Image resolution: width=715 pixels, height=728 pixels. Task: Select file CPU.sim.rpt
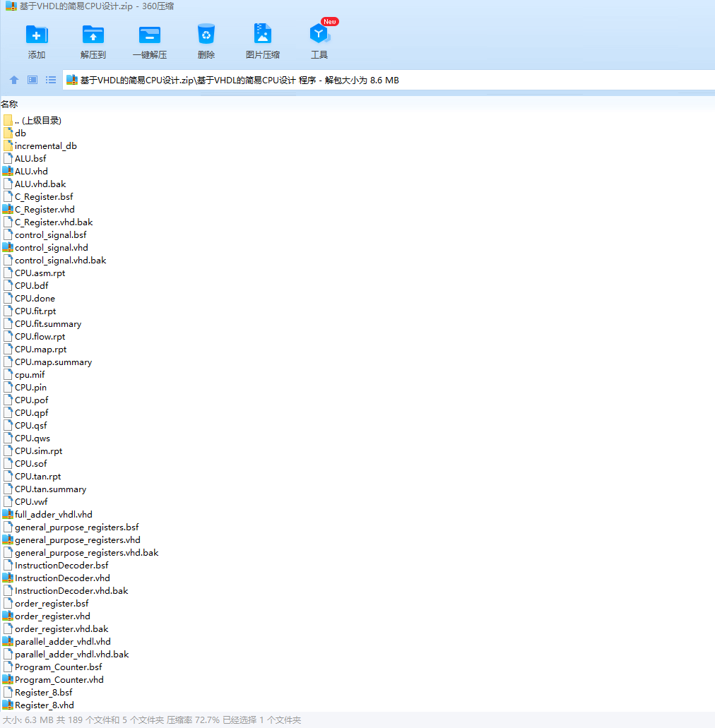39,450
